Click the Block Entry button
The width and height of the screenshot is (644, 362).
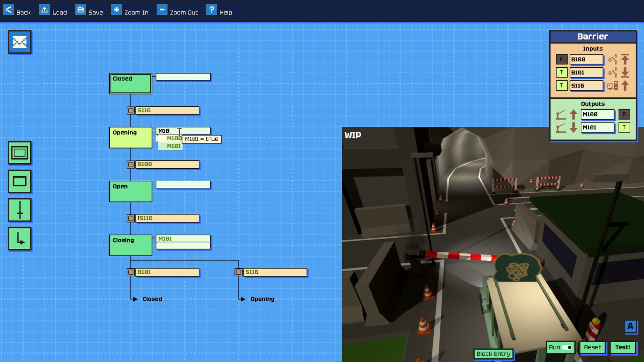(493, 354)
